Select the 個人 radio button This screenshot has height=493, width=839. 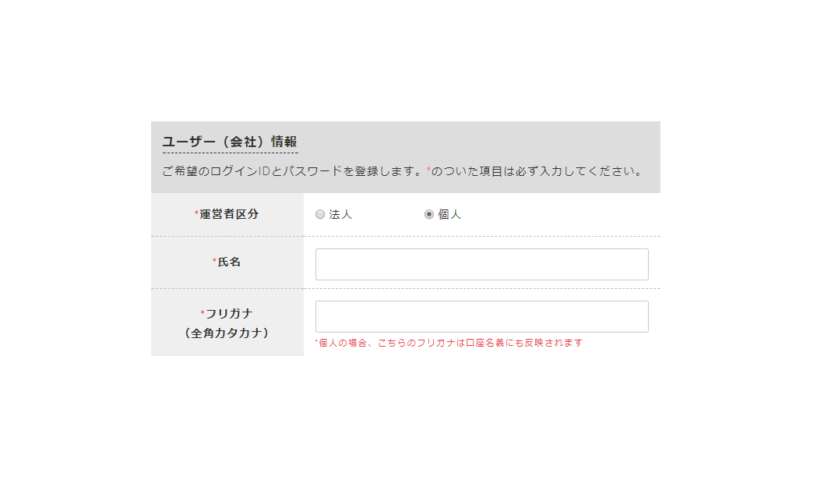tap(429, 214)
